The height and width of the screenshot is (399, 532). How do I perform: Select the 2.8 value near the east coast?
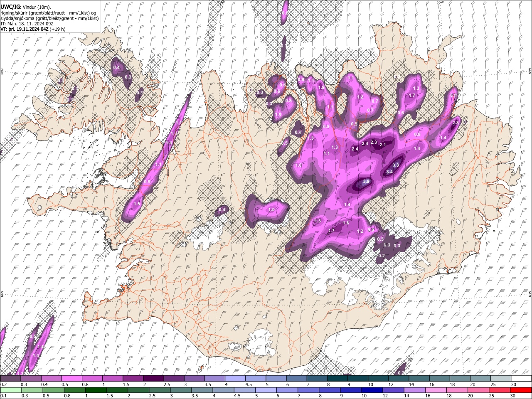[455, 123]
